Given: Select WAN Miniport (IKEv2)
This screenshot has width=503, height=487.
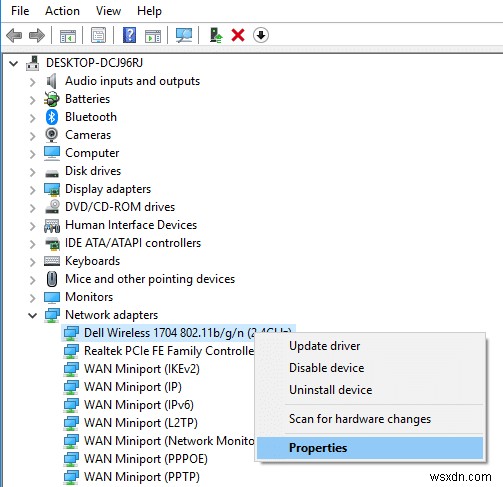Looking at the screenshot, I should point(142,369).
